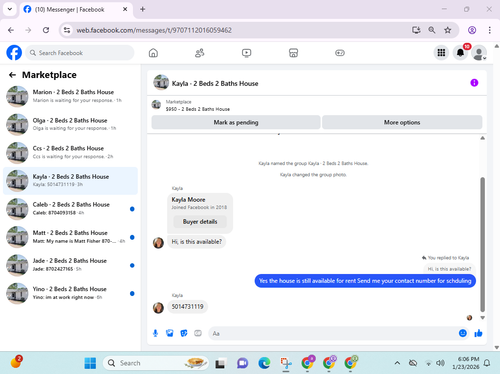Open Chrome profile avatar
The height and width of the screenshot is (374, 500).
click(472, 30)
